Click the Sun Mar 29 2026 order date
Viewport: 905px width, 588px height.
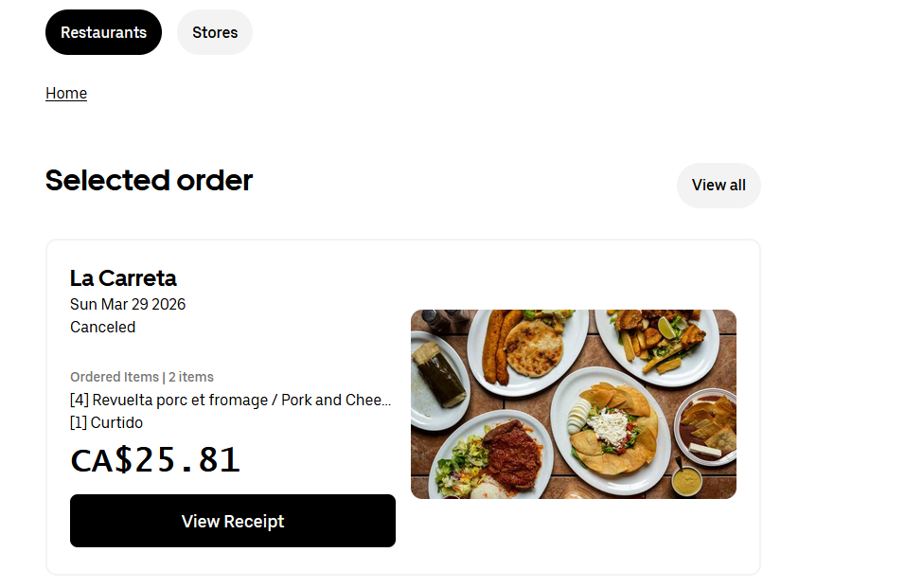pyautogui.click(x=127, y=304)
